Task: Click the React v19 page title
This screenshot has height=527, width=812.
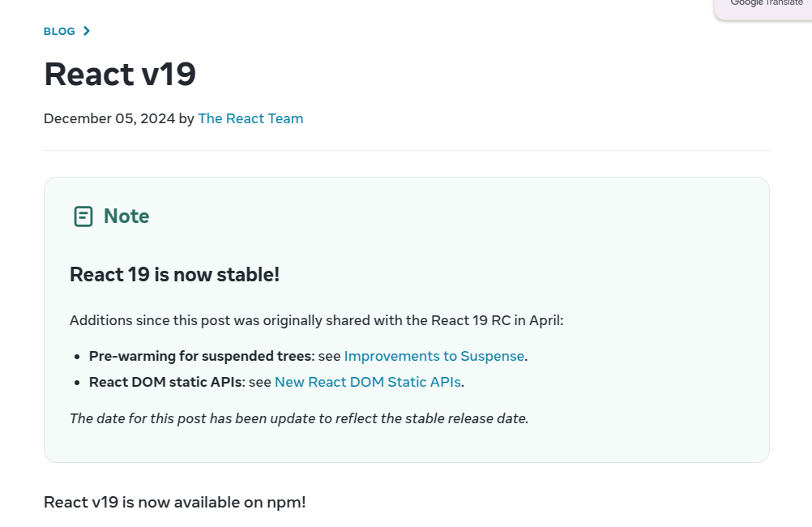Action: tap(120, 74)
